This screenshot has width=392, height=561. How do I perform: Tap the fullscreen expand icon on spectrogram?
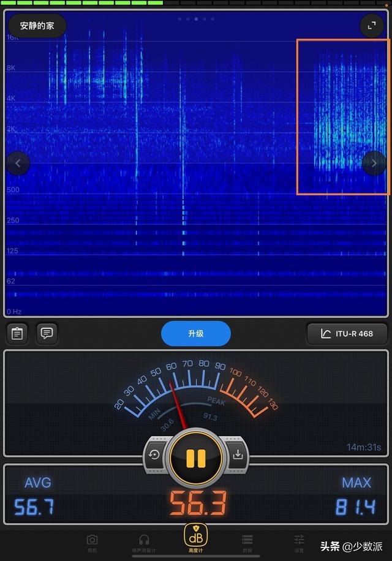click(372, 25)
